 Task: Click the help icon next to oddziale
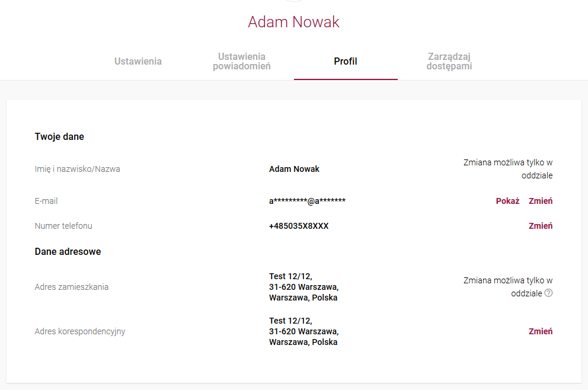click(548, 293)
